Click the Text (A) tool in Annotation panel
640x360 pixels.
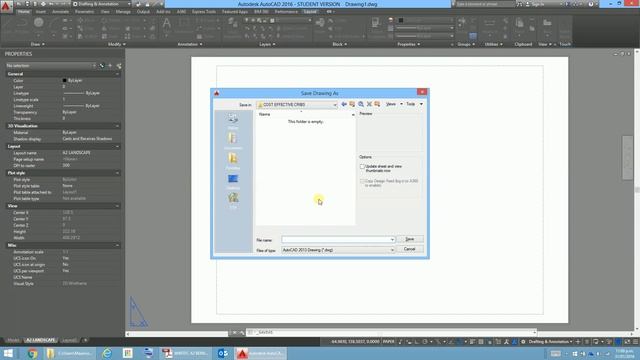(x=167, y=24)
